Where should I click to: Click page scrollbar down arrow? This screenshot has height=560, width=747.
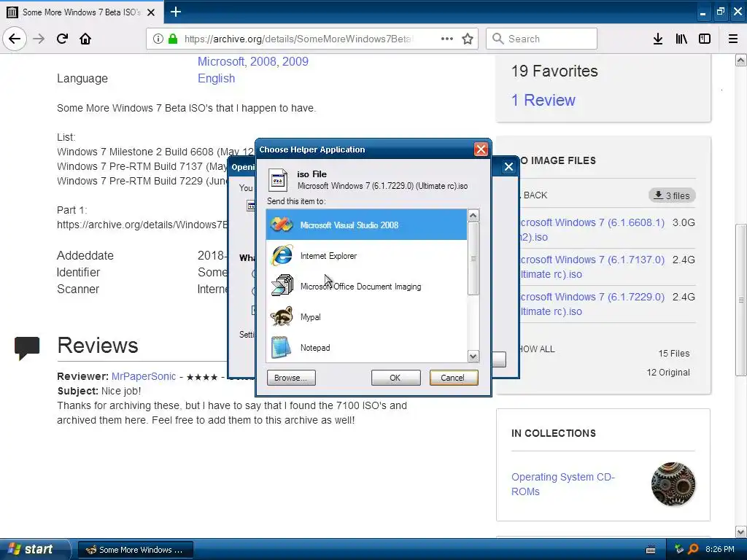point(741,532)
